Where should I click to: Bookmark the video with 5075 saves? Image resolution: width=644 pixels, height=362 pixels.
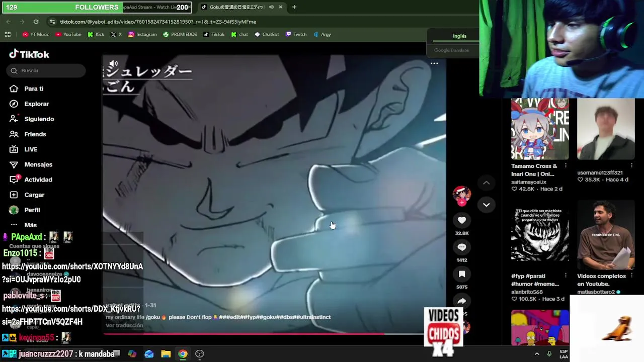point(462,274)
